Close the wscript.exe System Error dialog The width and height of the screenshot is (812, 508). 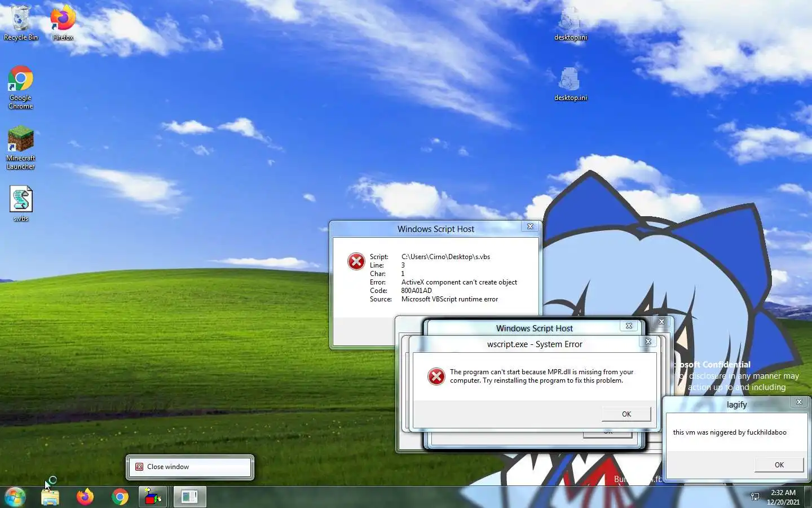[648, 341]
